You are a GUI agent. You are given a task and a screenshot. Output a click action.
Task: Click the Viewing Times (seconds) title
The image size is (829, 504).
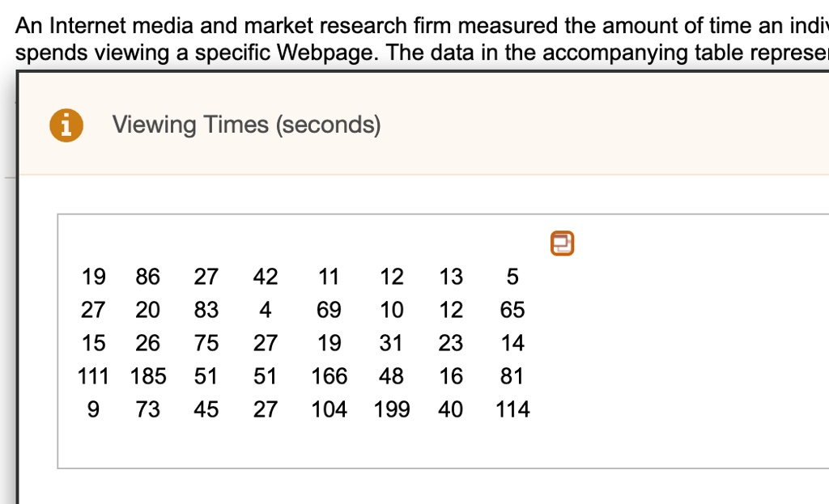[247, 125]
